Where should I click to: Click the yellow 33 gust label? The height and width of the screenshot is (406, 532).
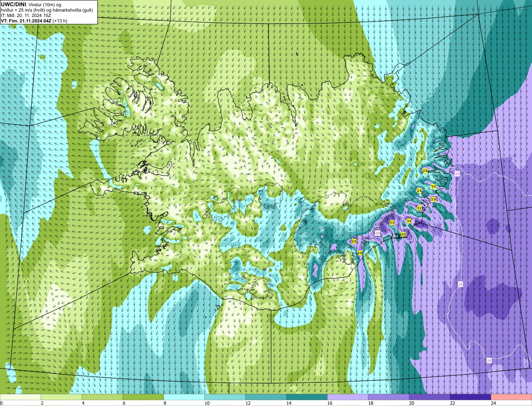coord(392,223)
